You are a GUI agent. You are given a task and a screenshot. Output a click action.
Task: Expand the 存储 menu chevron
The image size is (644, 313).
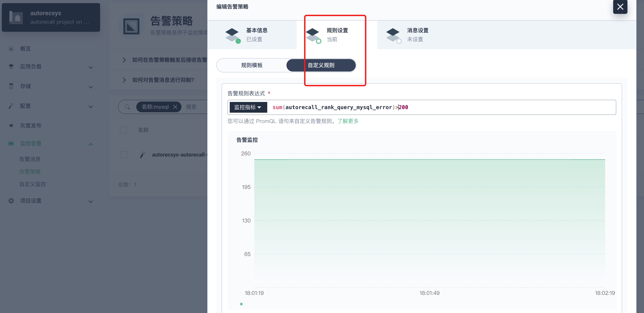tap(91, 87)
